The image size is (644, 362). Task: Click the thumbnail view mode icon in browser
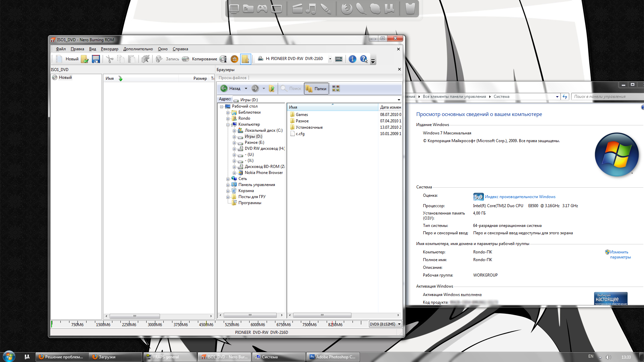tap(336, 88)
